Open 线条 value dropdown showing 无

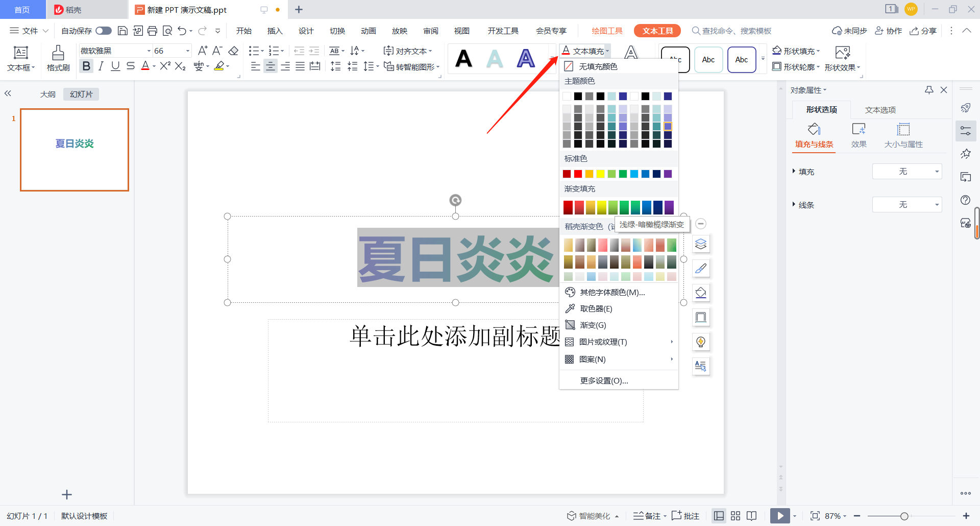[907, 205]
